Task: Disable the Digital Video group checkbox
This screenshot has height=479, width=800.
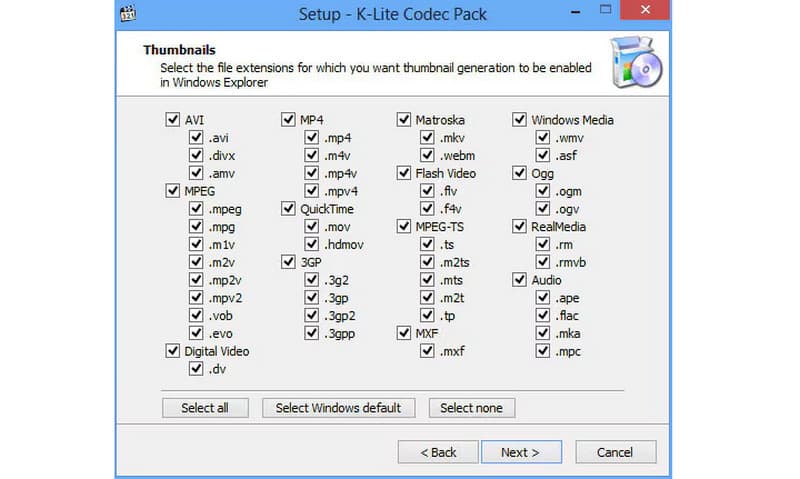Action: pos(172,351)
